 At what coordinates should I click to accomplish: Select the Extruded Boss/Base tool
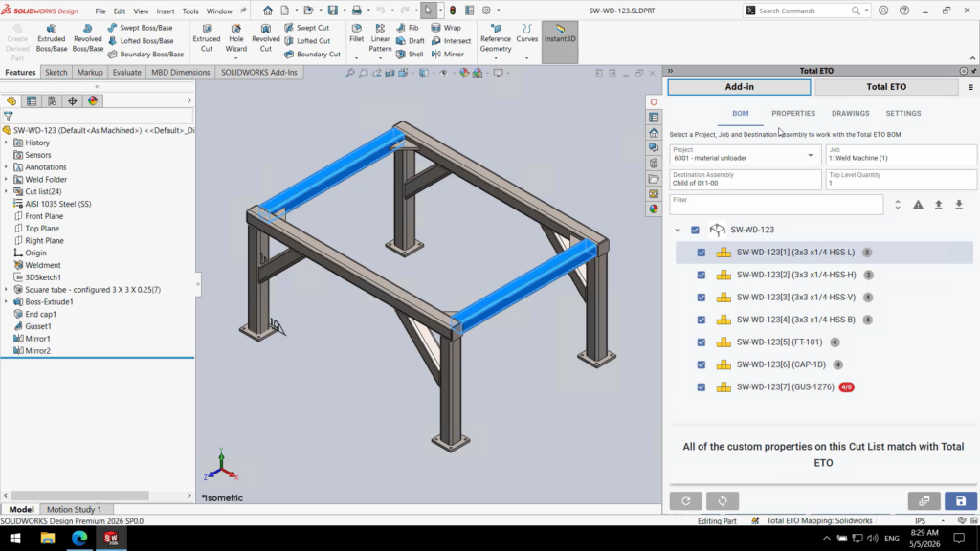(52, 38)
